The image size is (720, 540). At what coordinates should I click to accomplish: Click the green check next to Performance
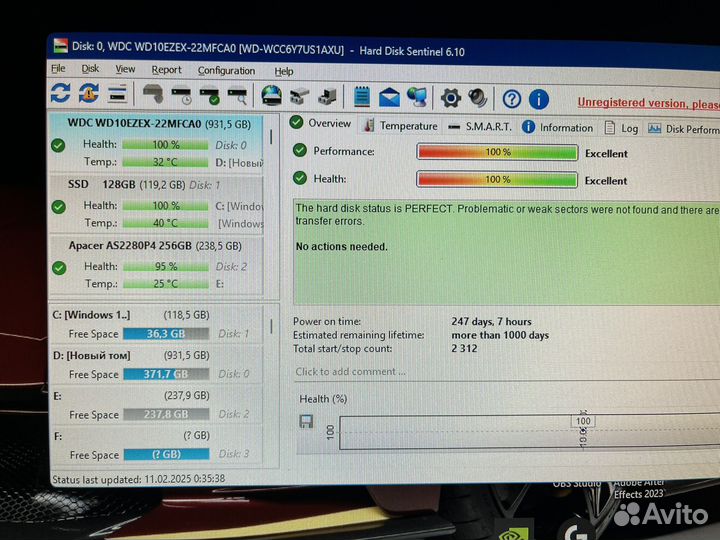300,150
